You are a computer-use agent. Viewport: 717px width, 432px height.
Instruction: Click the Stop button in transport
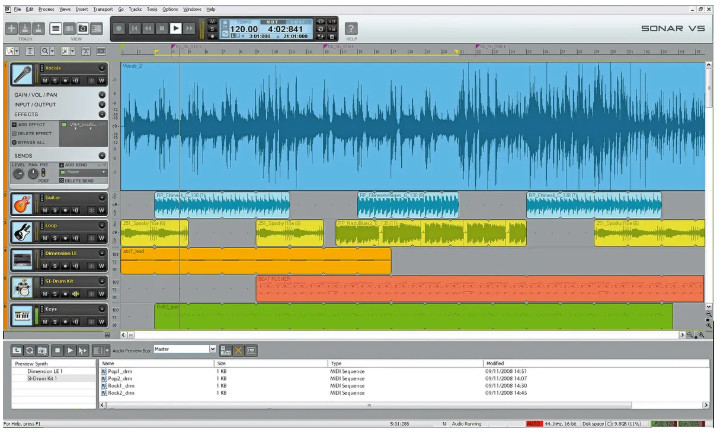[x=161, y=28]
